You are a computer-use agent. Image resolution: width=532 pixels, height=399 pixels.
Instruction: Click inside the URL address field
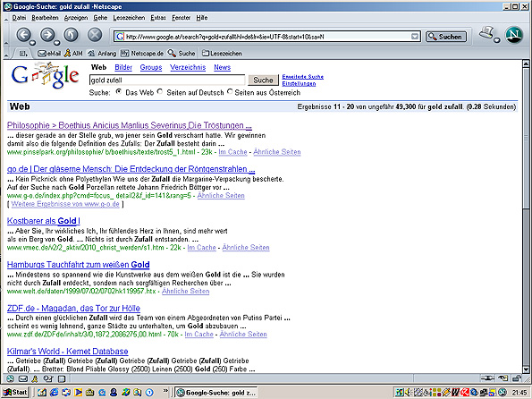(267, 37)
